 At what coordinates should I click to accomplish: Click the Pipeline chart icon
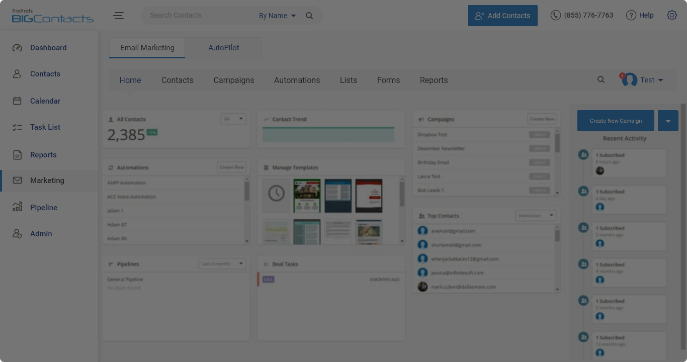[x=17, y=207]
